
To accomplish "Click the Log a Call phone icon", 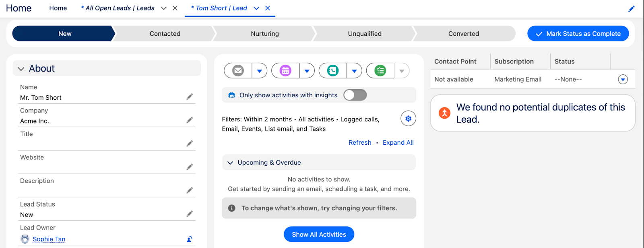I will [333, 71].
